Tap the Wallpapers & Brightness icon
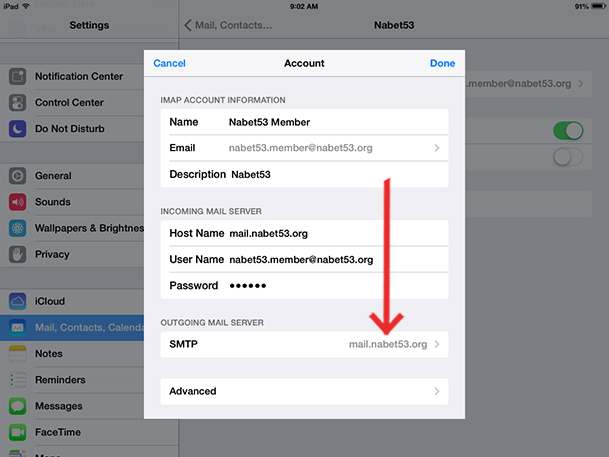This screenshot has height=457, width=609. click(17, 228)
